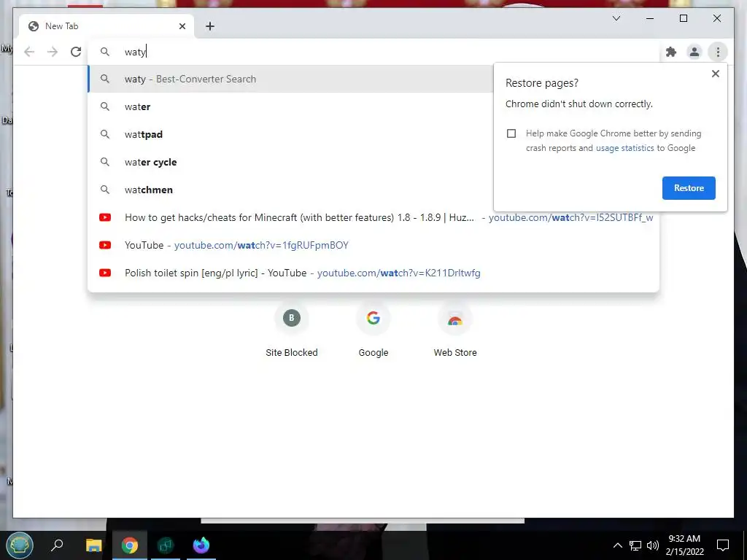Open the Polish toilet spin YouTube suggestion
747x560 pixels.
373,273
